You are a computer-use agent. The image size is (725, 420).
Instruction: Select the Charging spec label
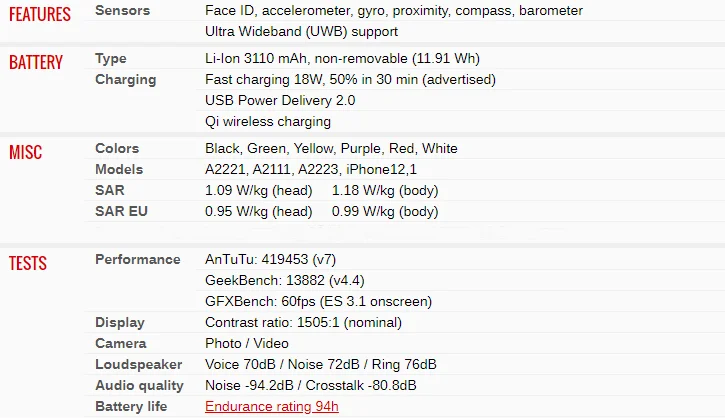(125, 80)
